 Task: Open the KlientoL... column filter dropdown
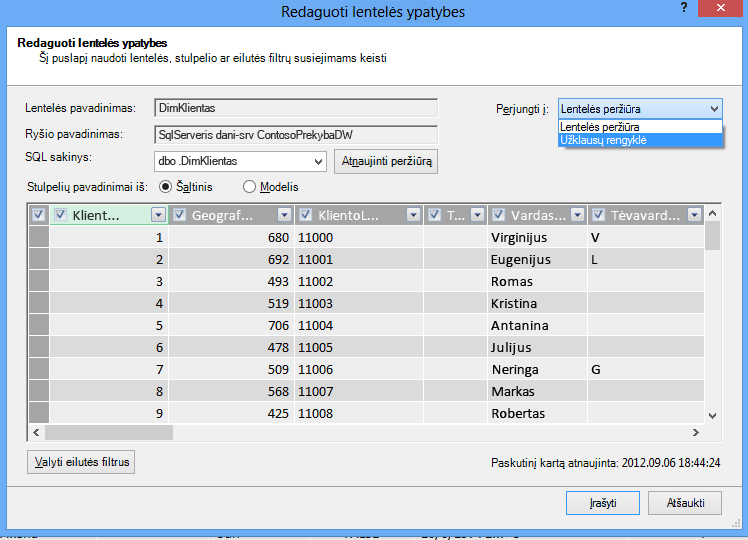click(413, 215)
